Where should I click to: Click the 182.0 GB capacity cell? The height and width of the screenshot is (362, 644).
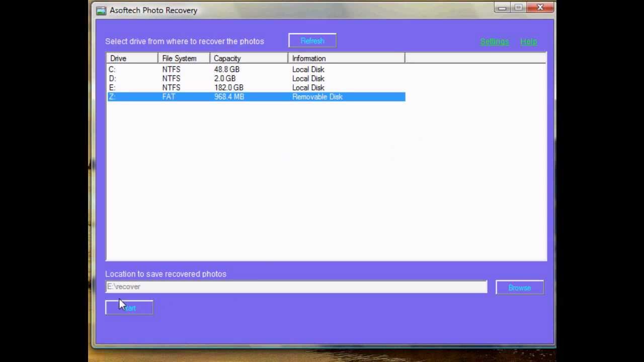tap(228, 87)
